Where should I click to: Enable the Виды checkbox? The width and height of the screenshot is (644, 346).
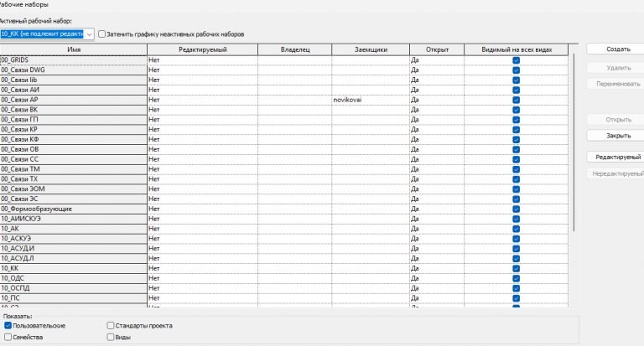(x=111, y=337)
